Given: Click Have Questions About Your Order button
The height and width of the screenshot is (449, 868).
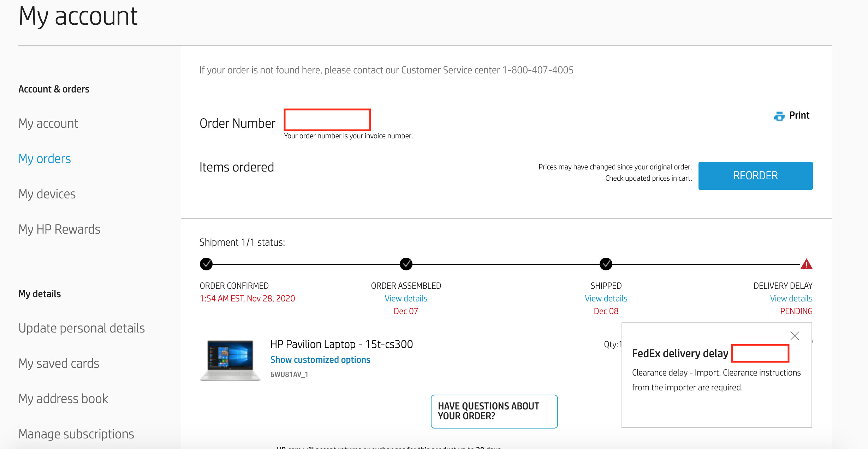Looking at the screenshot, I should point(494,411).
